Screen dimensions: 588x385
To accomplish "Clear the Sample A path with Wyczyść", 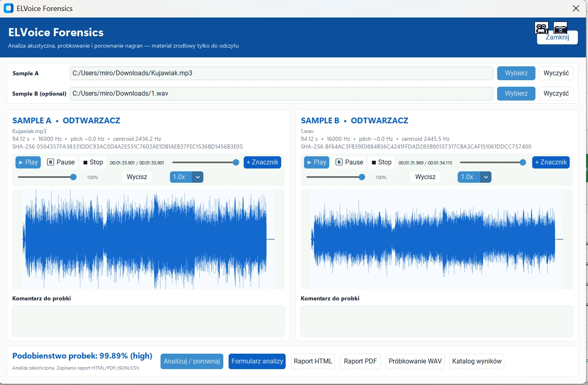I will (556, 73).
